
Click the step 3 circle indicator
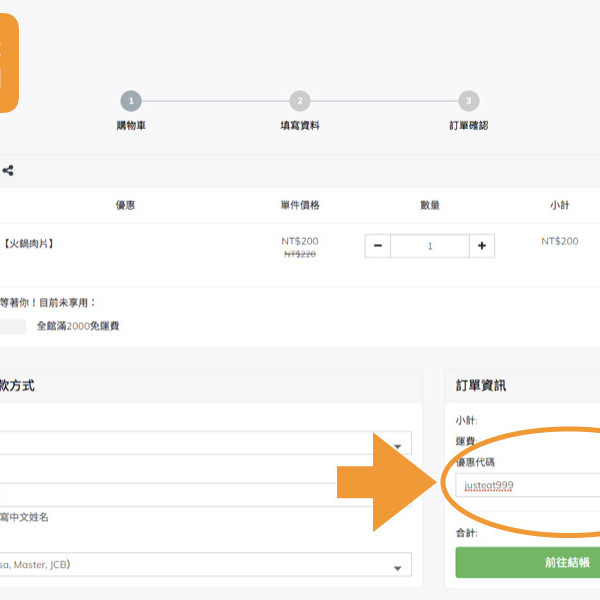(468, 101)
